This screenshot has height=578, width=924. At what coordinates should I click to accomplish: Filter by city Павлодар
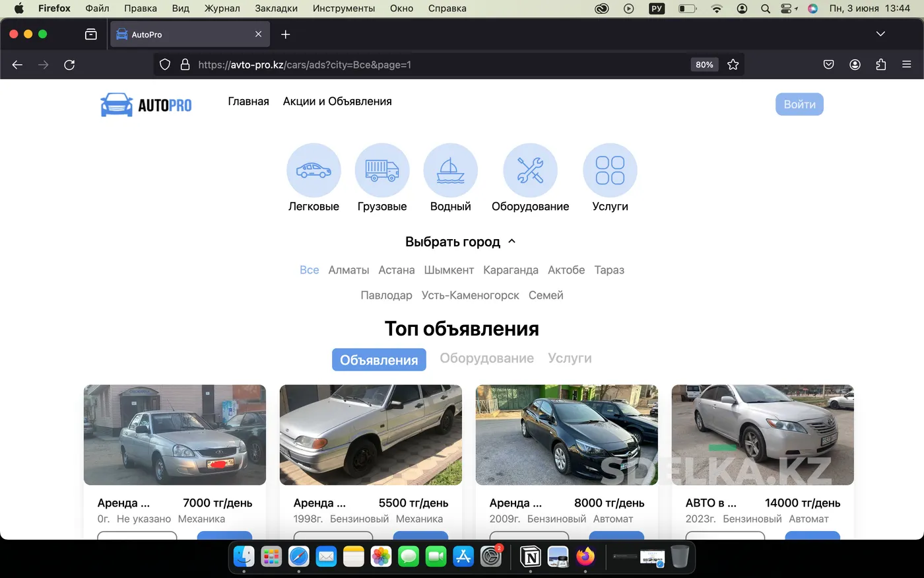(x=386, y=295)
